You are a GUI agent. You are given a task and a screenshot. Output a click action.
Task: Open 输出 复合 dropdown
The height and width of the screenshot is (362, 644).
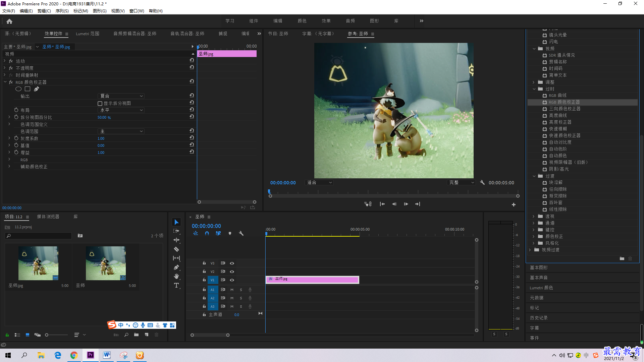[121, 96]
